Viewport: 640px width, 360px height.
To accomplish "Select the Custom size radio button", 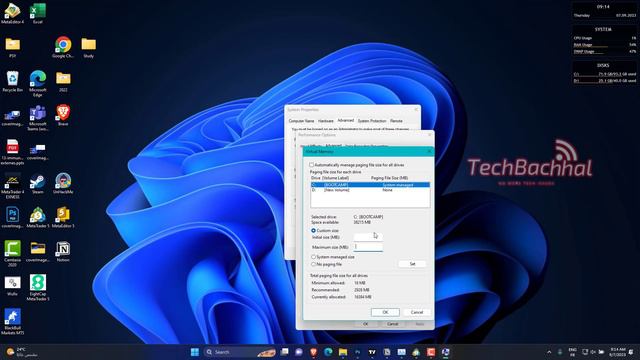I will (313, 231).
